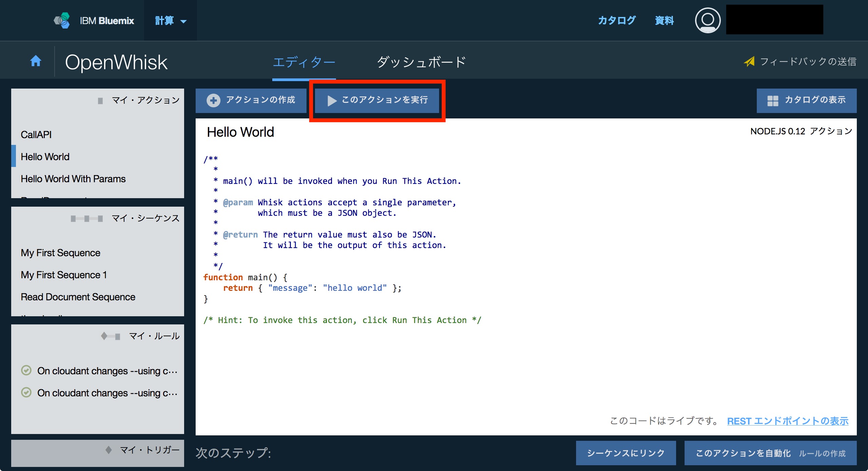The width and height of the screenshot is (868, 471).
Task: Open the user profile avatar icon
Action: 708,20
